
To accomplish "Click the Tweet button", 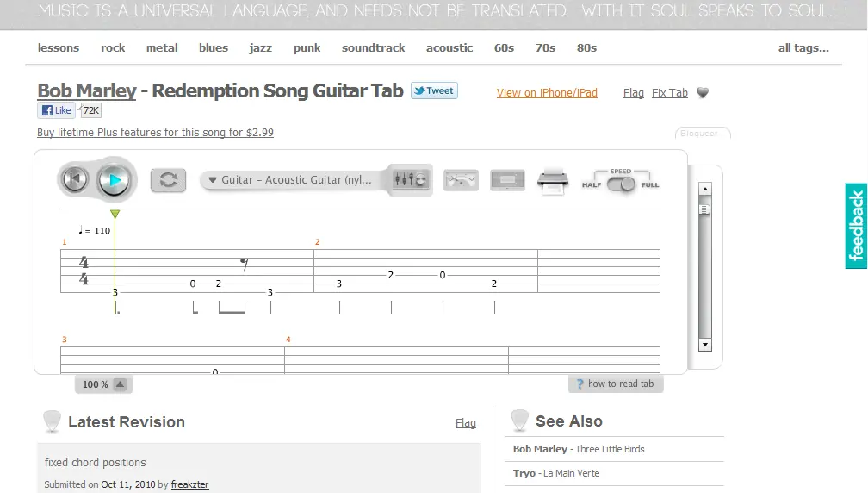I will point(434,90).
